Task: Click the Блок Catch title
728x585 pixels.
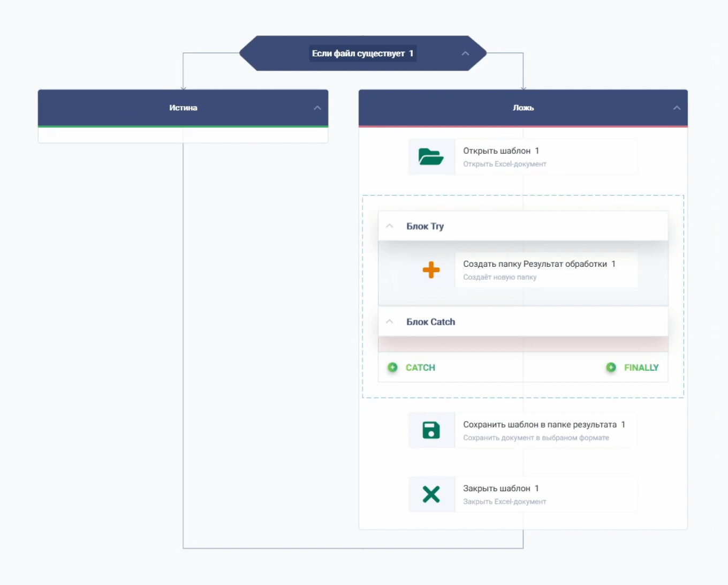Action: coord(430,321)
